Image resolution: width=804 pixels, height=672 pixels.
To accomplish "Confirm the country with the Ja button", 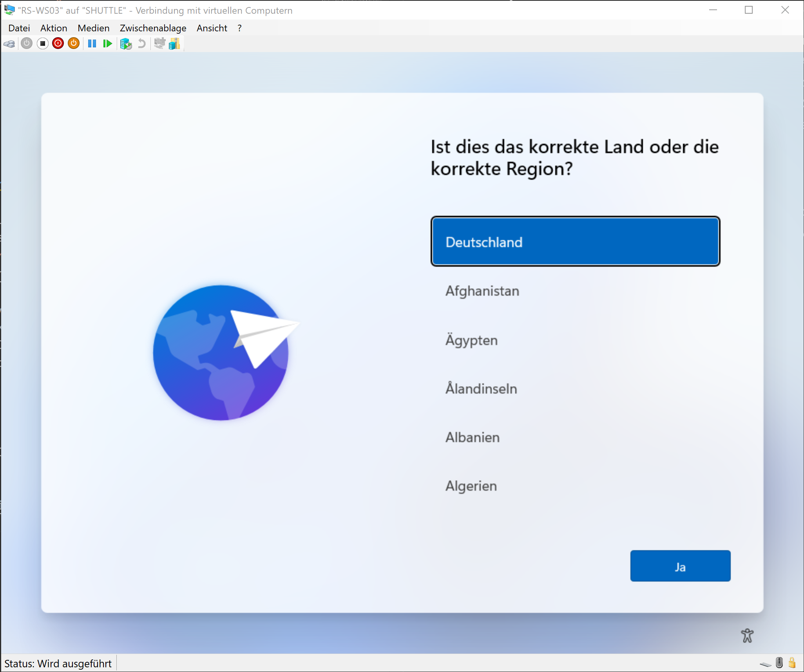I will 680,566.
